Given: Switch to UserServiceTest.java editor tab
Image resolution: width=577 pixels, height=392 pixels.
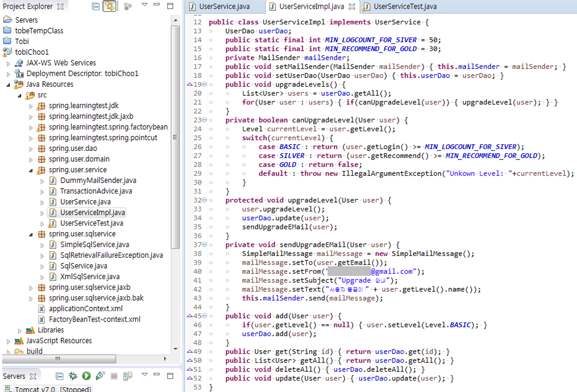Looking at the screenshot, I should click(x=405, y=7).
